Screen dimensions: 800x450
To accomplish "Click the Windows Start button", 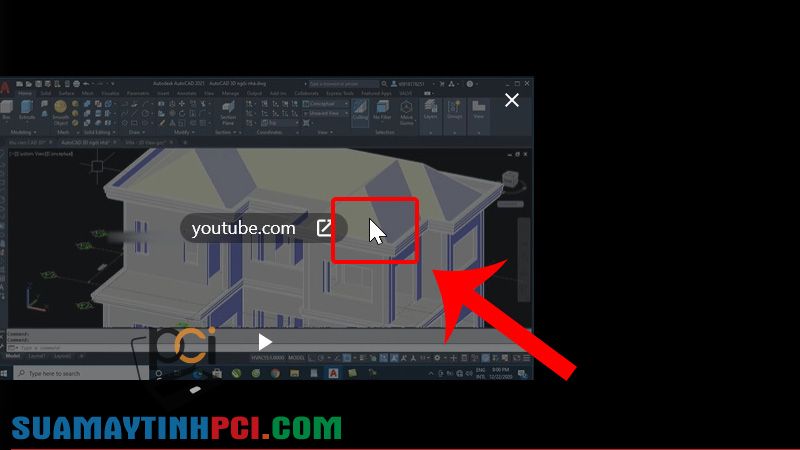I will pos(5,373).
